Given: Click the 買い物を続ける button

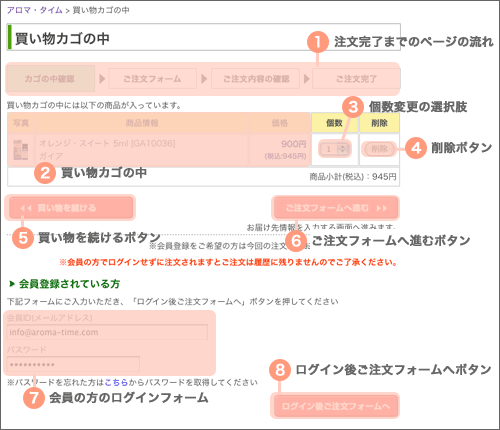Looking at the screenshot, I should click(x=71, y=208).
